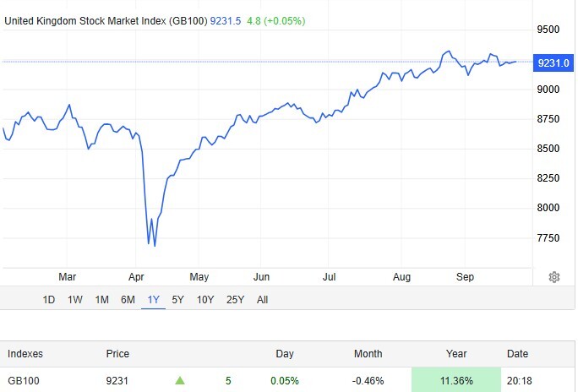Switch chart to 5Y range
Screen dimensions: 578x392
point(178,299)
